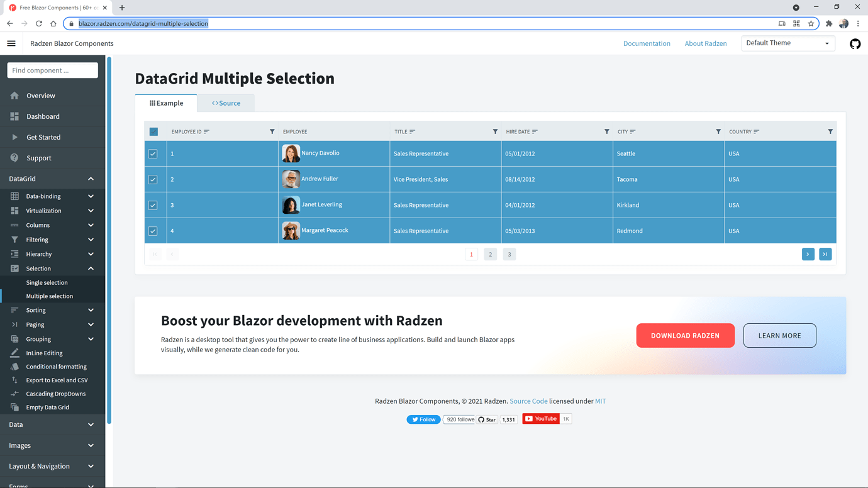Viewport: 868px width, 488px height.
Task: Go to next grid page arrow
Action: point(808,254)
